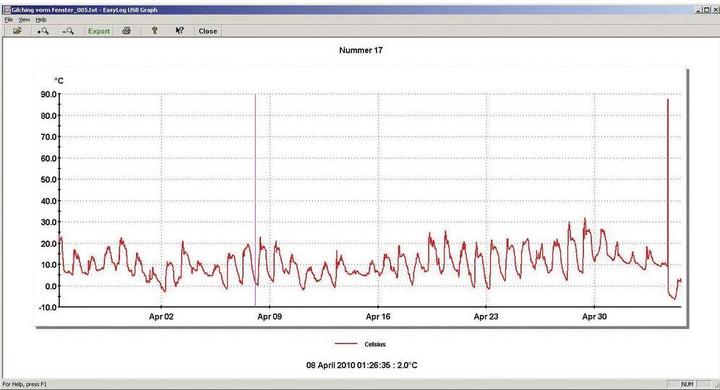Screen dimensions: 720x390
Task: Click the Apr 30 date axis label
Action: pyautogui.click(x=594, y=317)
